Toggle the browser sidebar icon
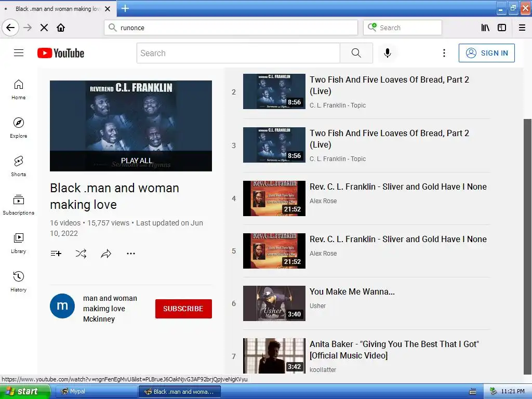The image size is (532, 399). pos(502,28)
